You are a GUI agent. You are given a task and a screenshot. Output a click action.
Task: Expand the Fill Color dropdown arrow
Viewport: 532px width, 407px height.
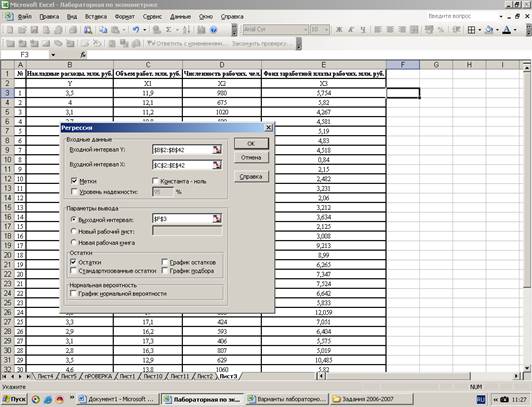[x=497, y=30]
